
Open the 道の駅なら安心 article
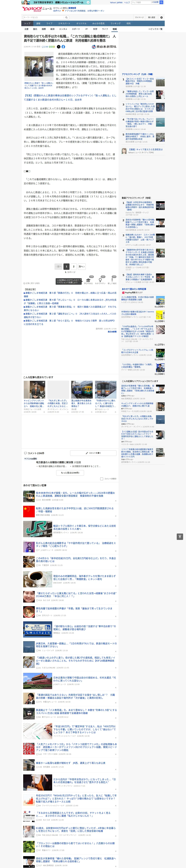tap(84, 628)
